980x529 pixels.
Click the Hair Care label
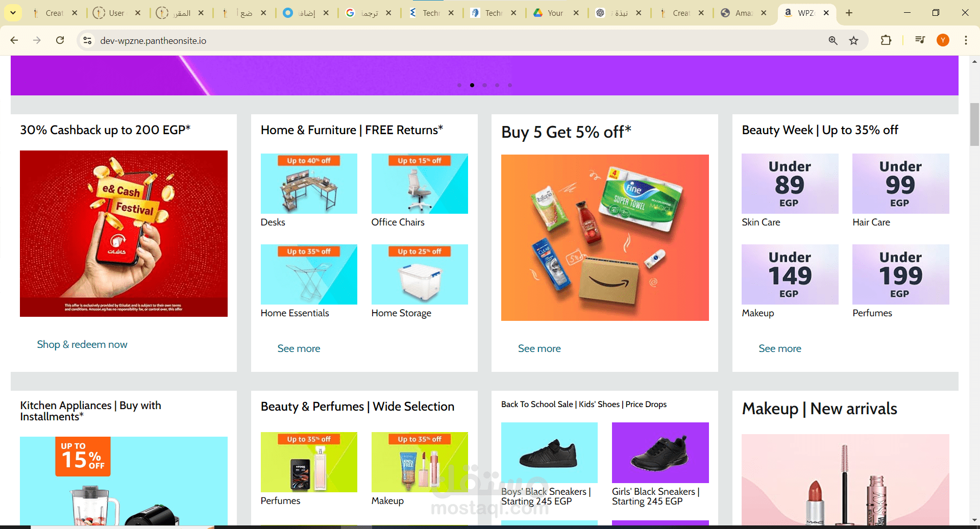(x=871, y=222)
